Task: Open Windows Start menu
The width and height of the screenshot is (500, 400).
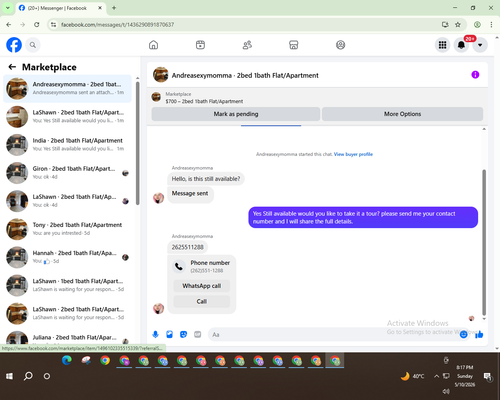Action: pyautogui.click(x=9, y=376)
